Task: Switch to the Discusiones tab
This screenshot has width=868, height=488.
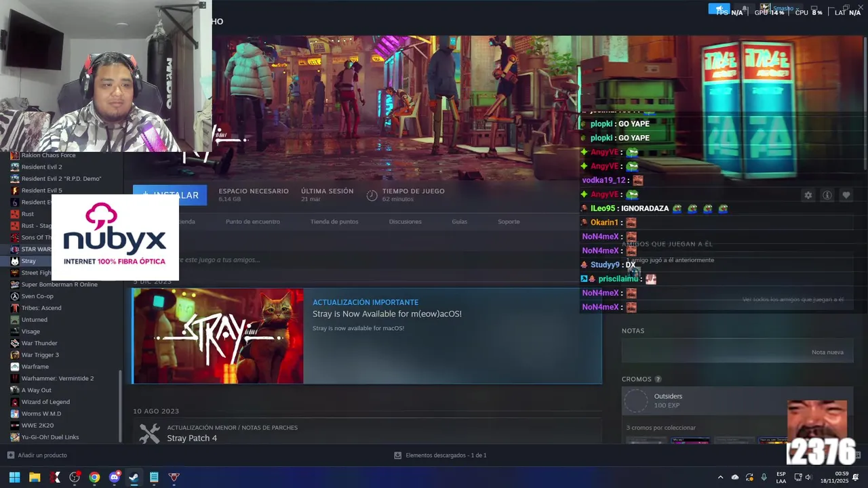Action: tap(406, 222)
